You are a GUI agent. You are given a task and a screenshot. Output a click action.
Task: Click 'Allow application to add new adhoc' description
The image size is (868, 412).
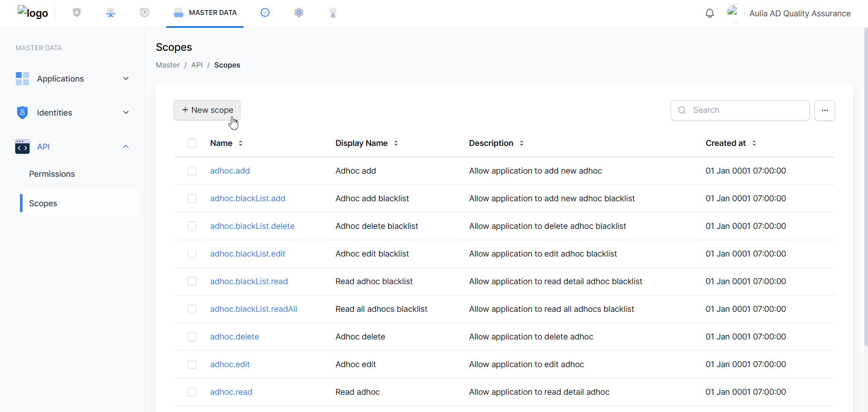(x=536, y=171)
